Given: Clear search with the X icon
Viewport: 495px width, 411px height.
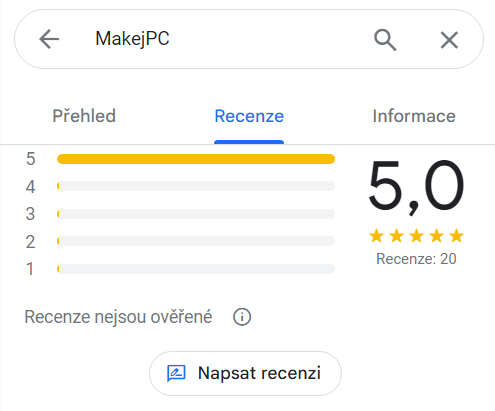Looking at the screenshot, I should [x=449, y=40].
